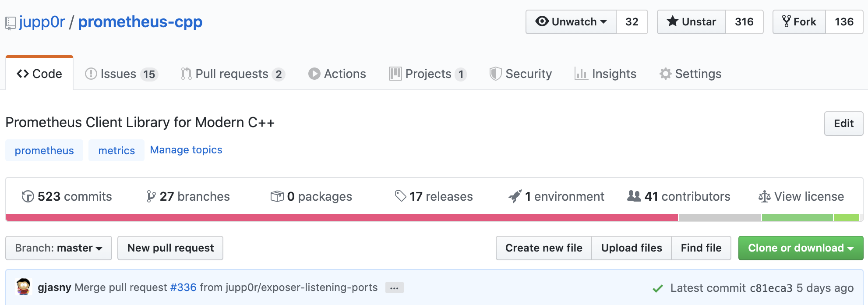
Task: Click Upload files
Action: click(x=632, y=248)
